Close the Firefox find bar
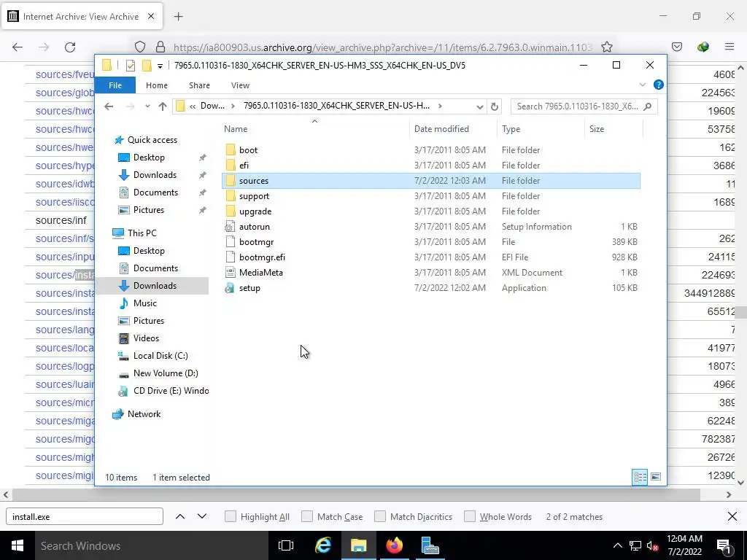The height and width of the screenshot is (560, 747). point(732,516)
